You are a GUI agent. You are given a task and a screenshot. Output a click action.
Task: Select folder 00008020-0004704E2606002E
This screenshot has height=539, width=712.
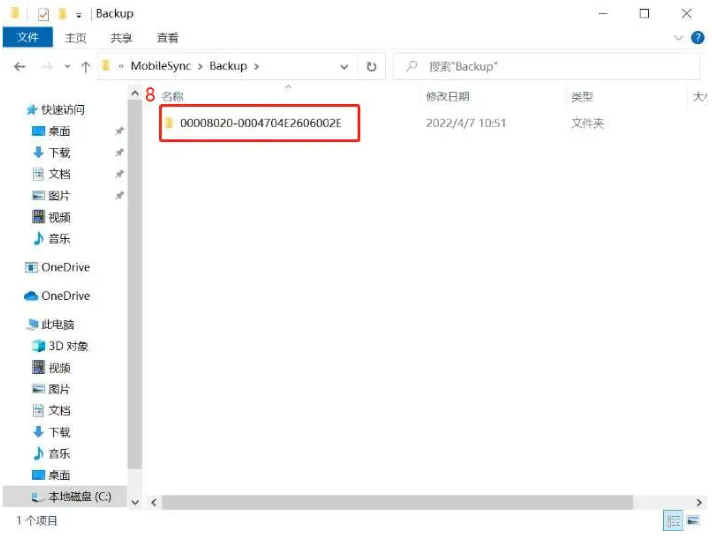(260, 123)
